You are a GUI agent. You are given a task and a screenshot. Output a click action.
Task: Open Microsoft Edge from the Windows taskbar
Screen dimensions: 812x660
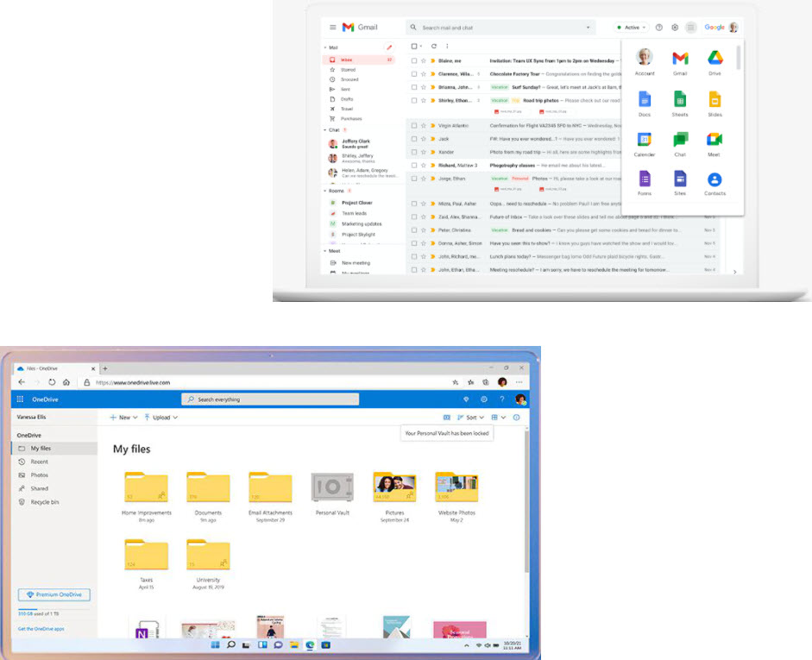[x=310, y=645]
